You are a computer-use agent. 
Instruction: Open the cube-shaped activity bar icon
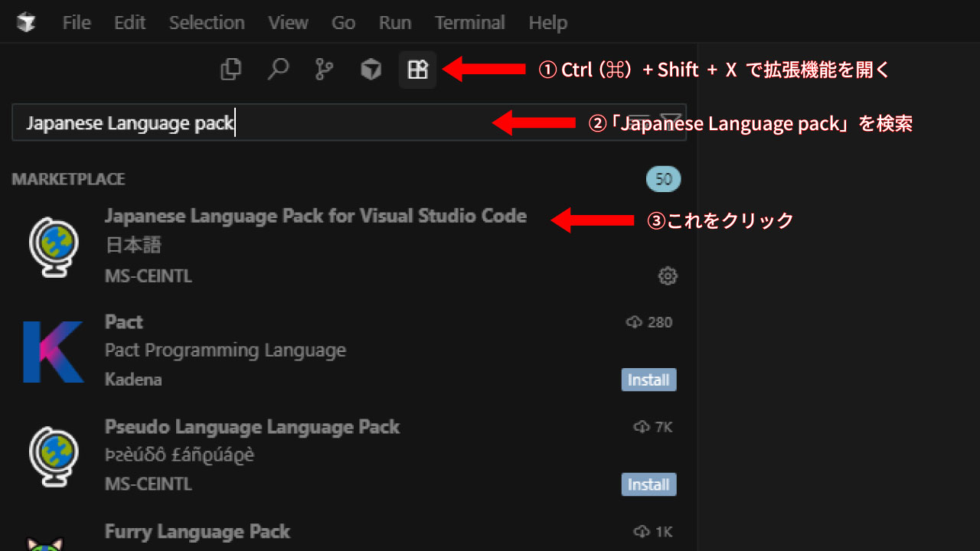tap(371, 70)
